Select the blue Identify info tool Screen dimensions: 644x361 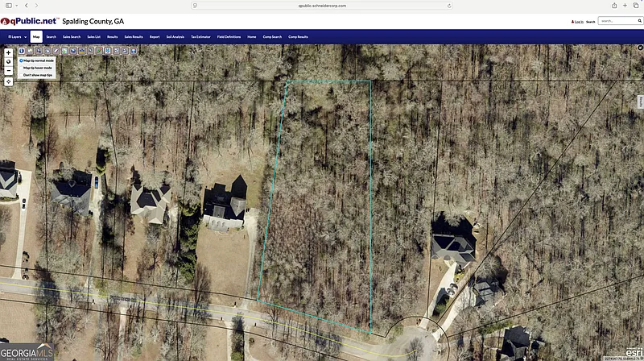click(22, 51)
